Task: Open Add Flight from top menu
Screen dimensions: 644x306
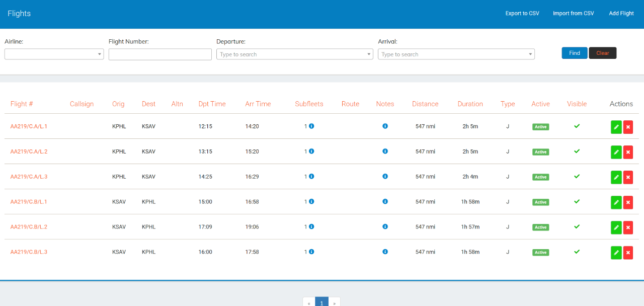Action: click(x=621, y=14)
